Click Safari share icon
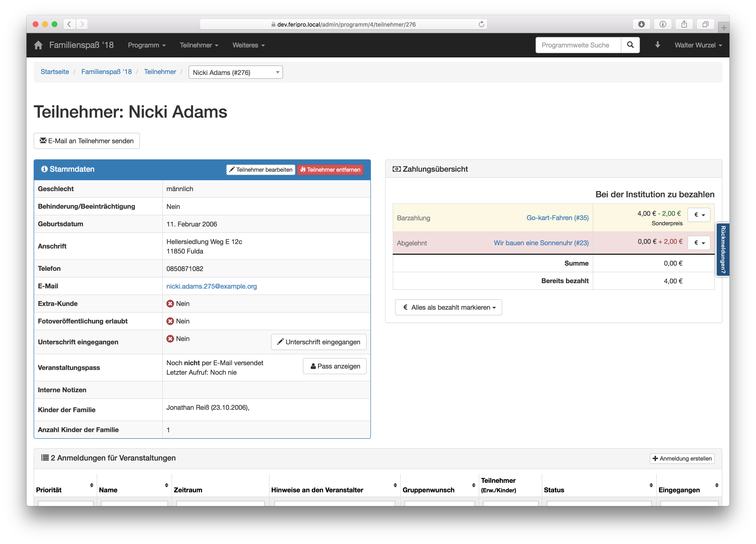Image resolution: width=756 pixels, height=544 pixels. coord(684,24)
